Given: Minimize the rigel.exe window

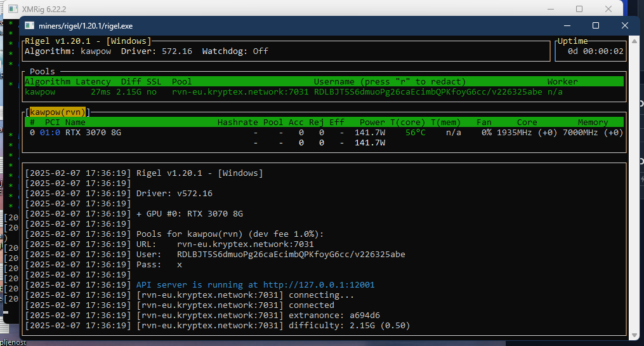Looking at the screenshot, I should point(567,25).
